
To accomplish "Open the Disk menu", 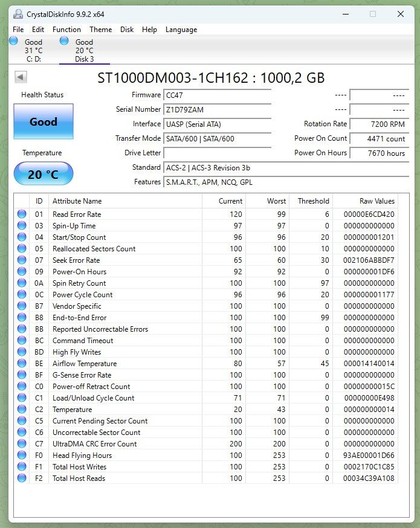I will (127, 29).
